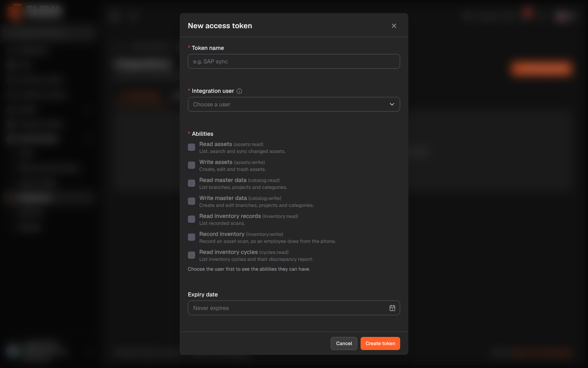Close the New access token dialog
Image resolution: width=588 pixels, height=368 pixels.
394,26
